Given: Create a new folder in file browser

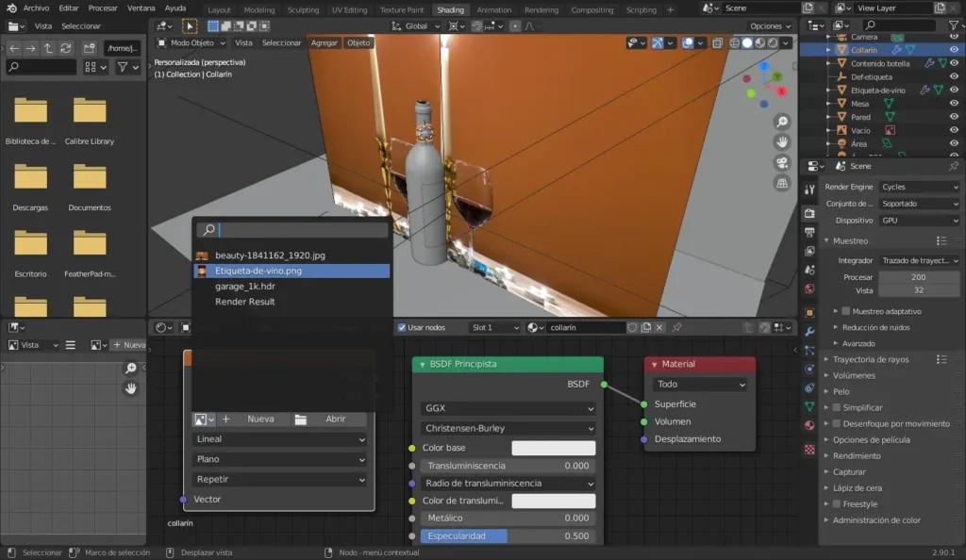Looking at the screenshot, I should click(x=90, y=48).
